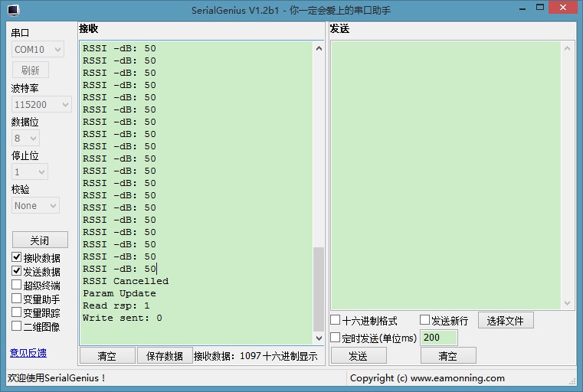Close the SerialGenius window
Image resolution: width=583 pixels, height=392 pixels.
point(563,8)
